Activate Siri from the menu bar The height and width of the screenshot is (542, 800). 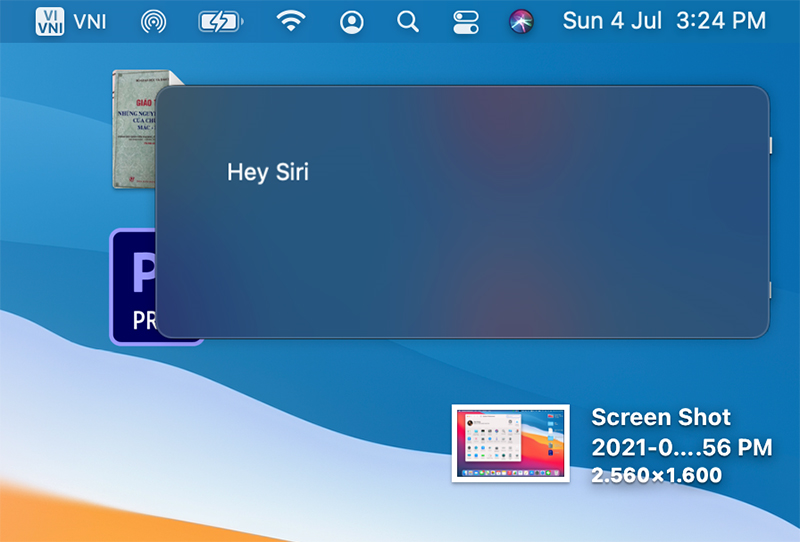[521, 21]
